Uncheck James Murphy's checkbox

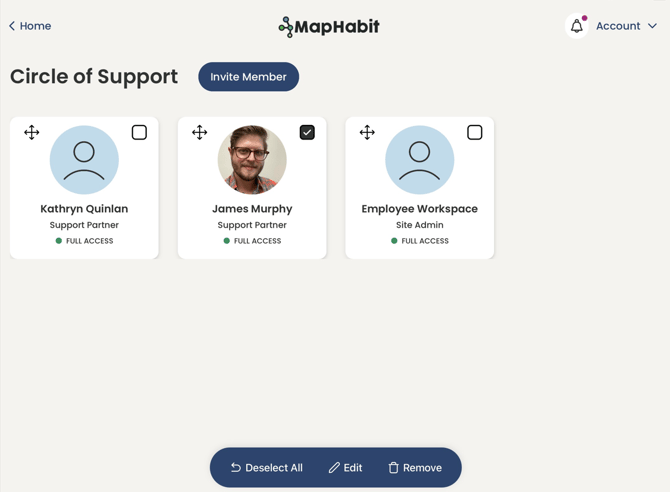pyautogui.click(x=307, y=132)
